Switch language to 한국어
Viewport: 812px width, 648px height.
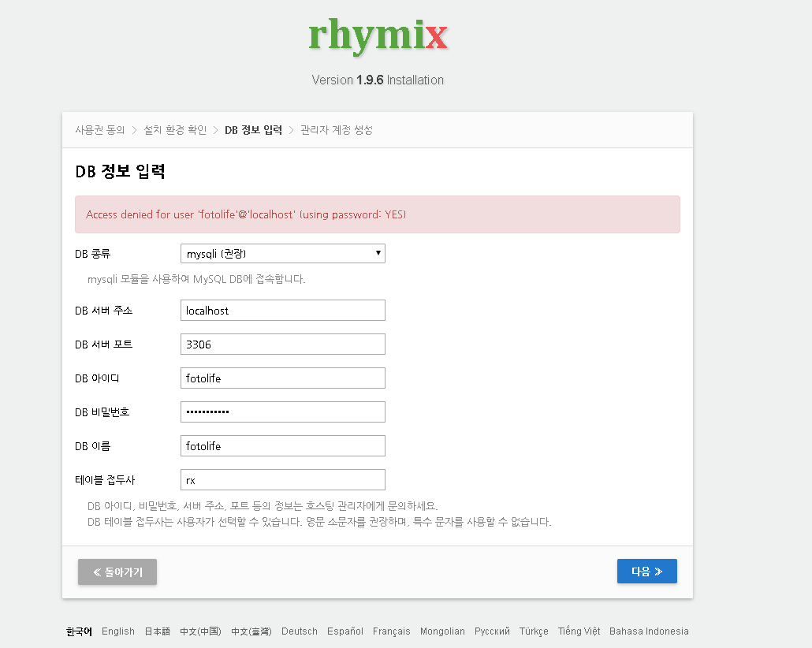point(79,631)
